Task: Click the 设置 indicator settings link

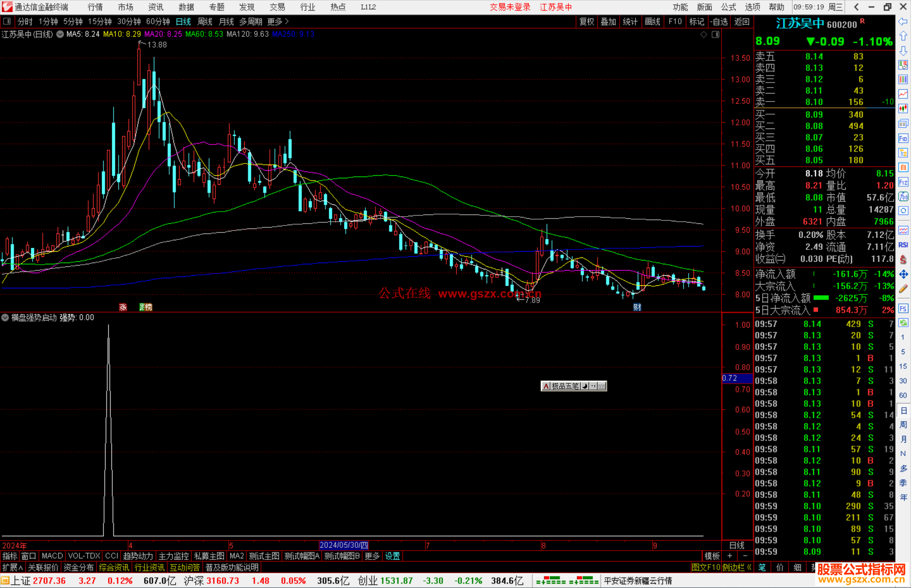Action: [x=392, y=556]
